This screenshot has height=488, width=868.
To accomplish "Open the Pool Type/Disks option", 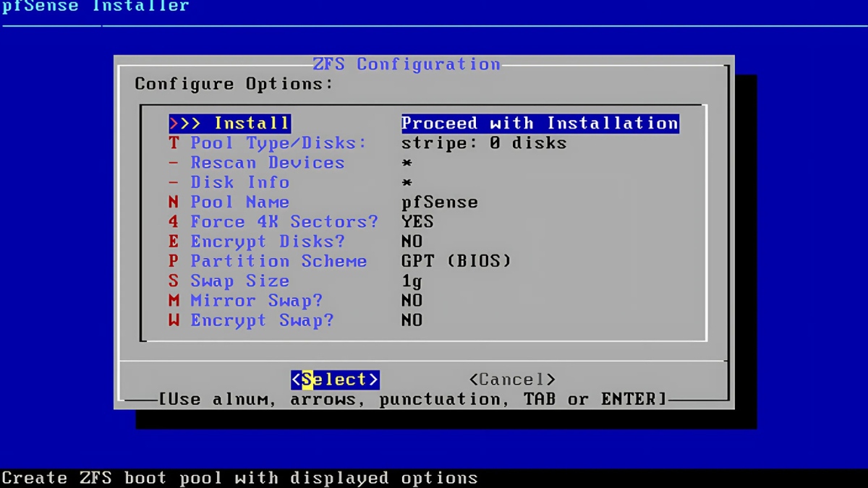I will point(268,143).
